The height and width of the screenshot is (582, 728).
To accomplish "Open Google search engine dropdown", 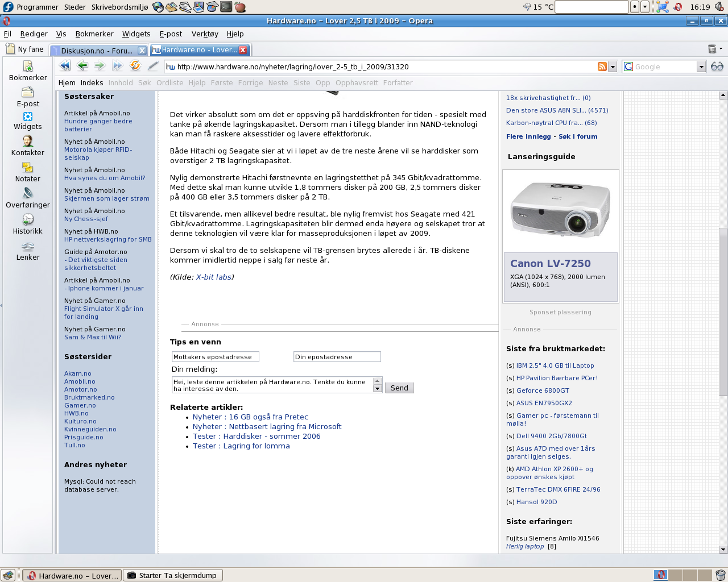I will click(701, 66).
